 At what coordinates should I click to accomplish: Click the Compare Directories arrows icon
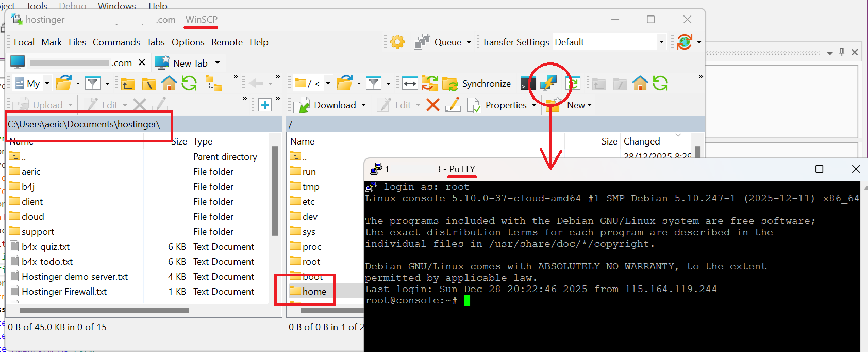[x=410, y=83]
